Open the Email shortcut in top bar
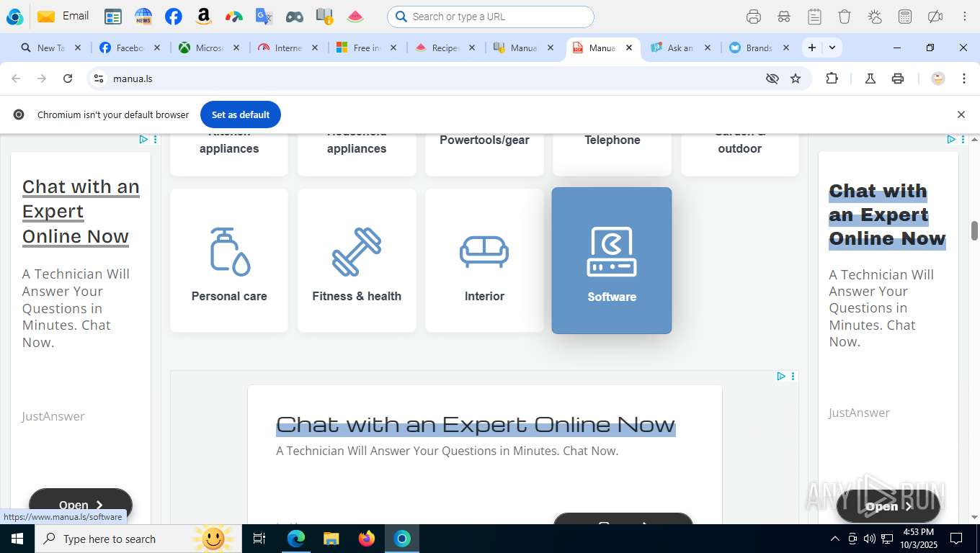 63,16
